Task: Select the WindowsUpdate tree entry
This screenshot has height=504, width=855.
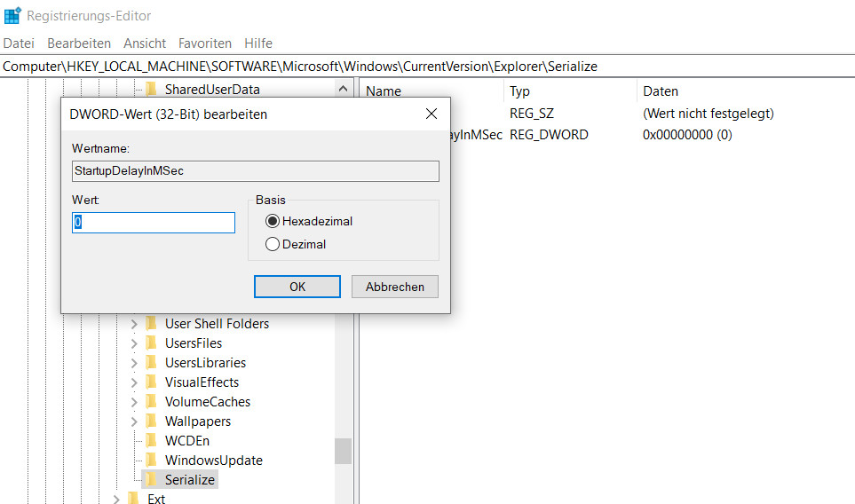Action: 214,461
